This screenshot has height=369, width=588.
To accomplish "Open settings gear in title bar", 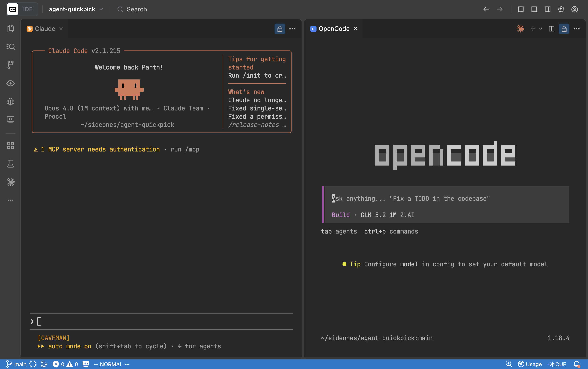I will click(x=561, y=9).
